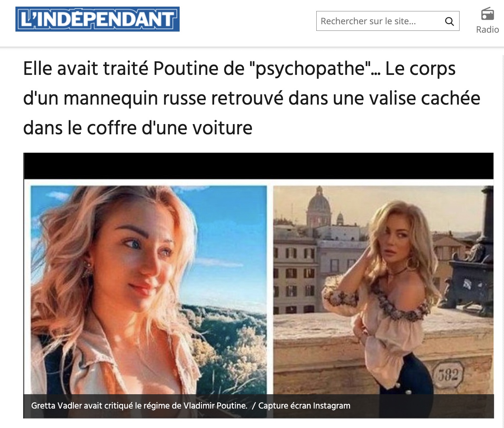Click the magnifying glass search icon
The width and height of the screenshot is (504, 428).
pyautogui.click(x=449, y=21)
